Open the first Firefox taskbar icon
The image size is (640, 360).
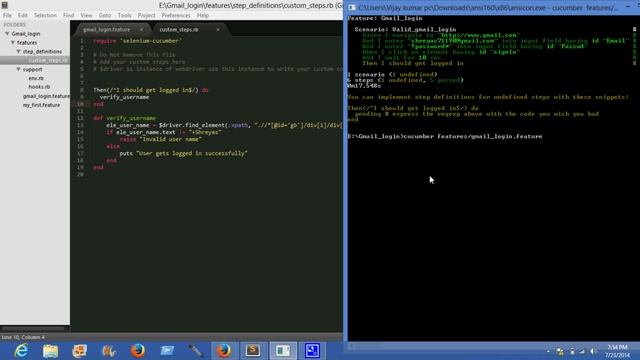(138, 351)
